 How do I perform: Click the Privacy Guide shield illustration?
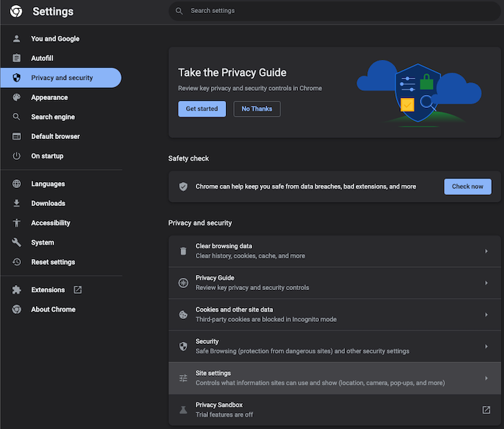419,93
